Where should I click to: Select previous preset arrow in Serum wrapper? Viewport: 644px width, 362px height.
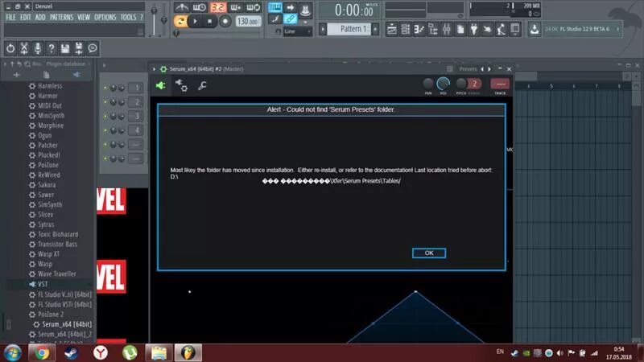tap(482, 69)
